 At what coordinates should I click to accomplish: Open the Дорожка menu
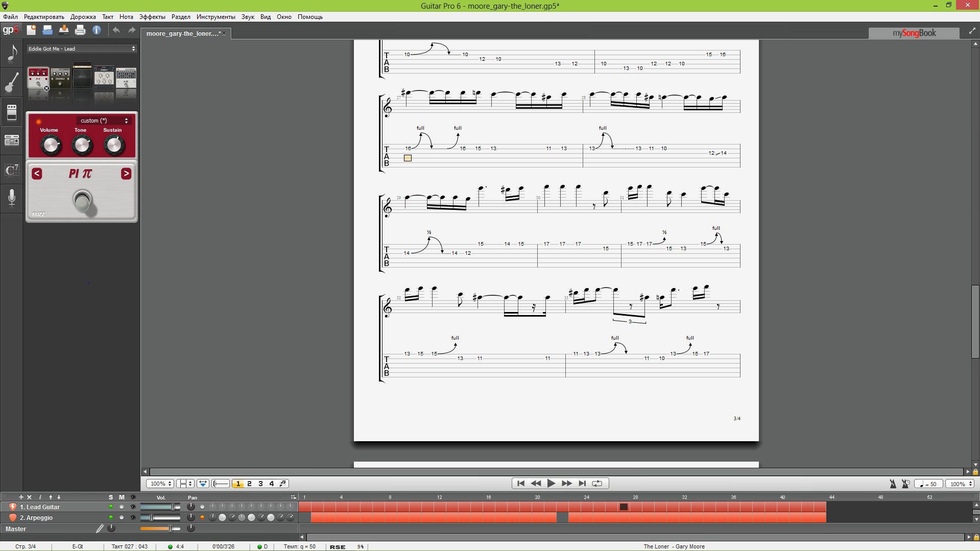(83, 17)
